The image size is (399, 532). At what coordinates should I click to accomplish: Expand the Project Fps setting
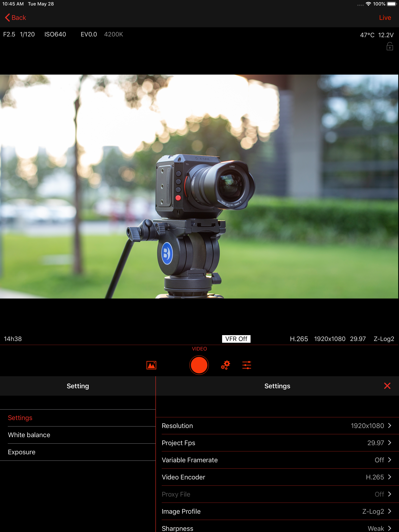[277, 443]
